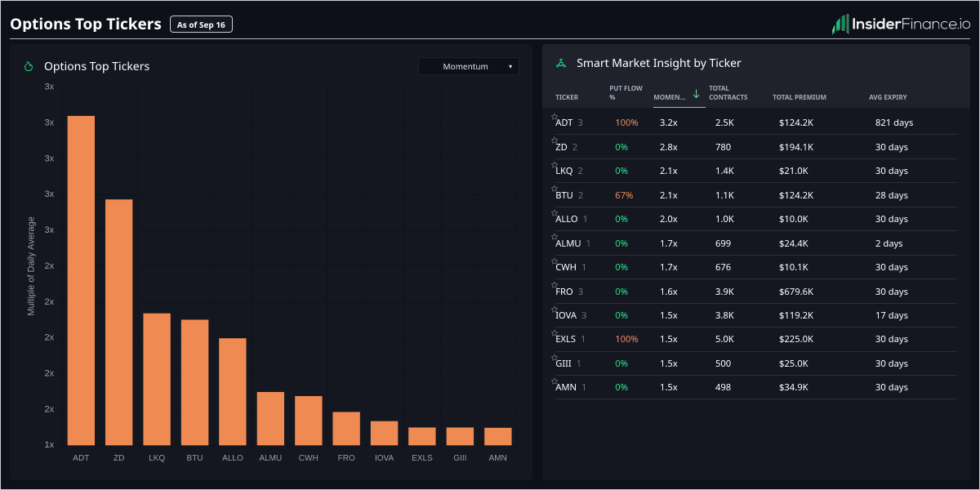Viewport: 980px width, 490px height.
Task: Select the ADT bar in the chart
Action: (81, 280)
